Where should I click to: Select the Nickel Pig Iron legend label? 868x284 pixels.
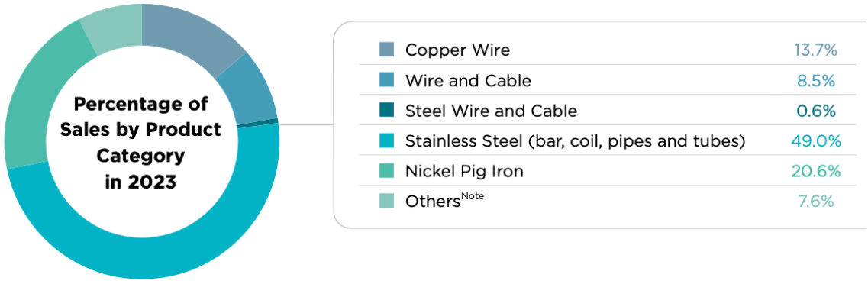[x=464, y=171]
